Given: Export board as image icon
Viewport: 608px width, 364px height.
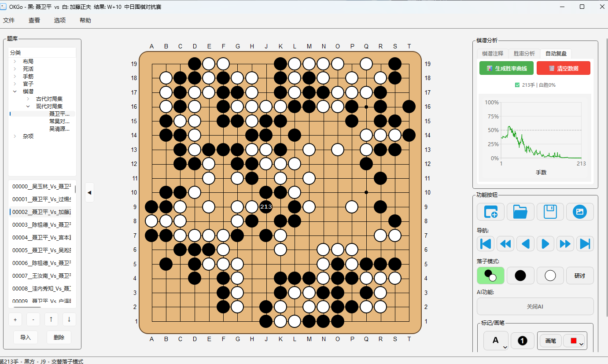Looking at the screenshot, I should pos(580,212).
